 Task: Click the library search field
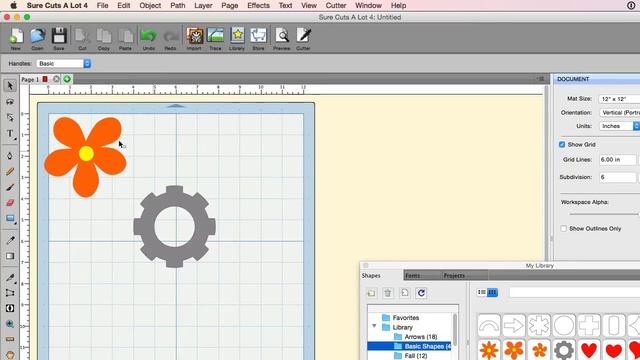pyautogui.click(x=574, y=292)
